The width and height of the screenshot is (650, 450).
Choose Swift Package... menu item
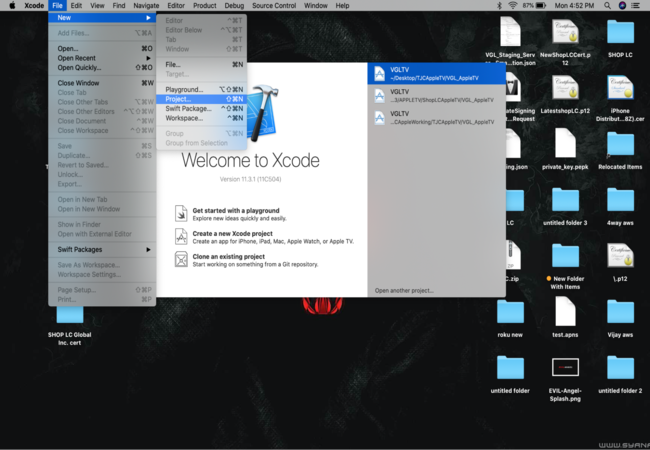201,109
